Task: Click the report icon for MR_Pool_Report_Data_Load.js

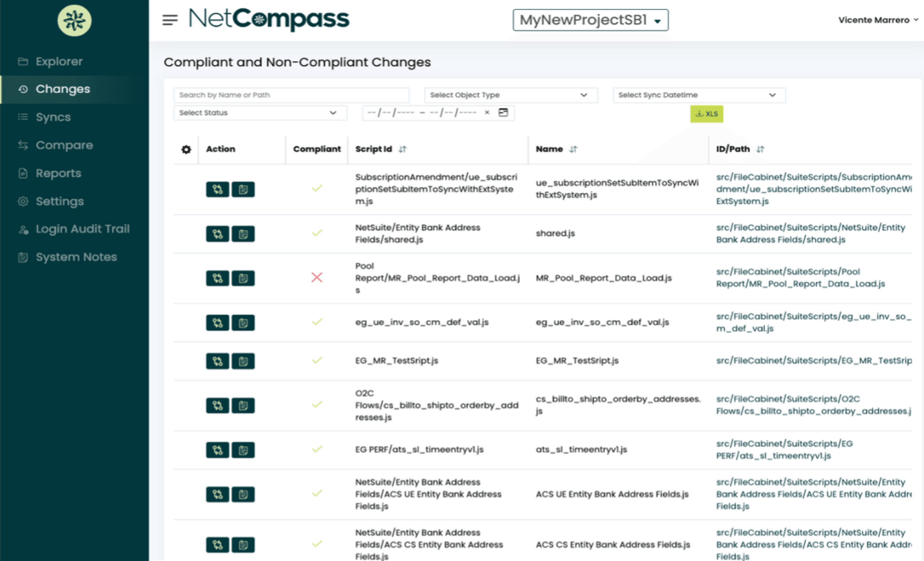Action: tap(243, 279)
